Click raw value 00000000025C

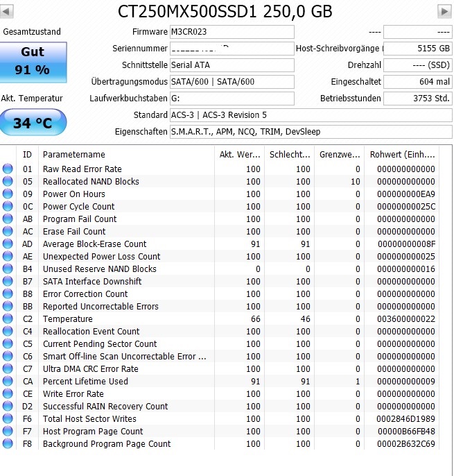click(406, 207)
